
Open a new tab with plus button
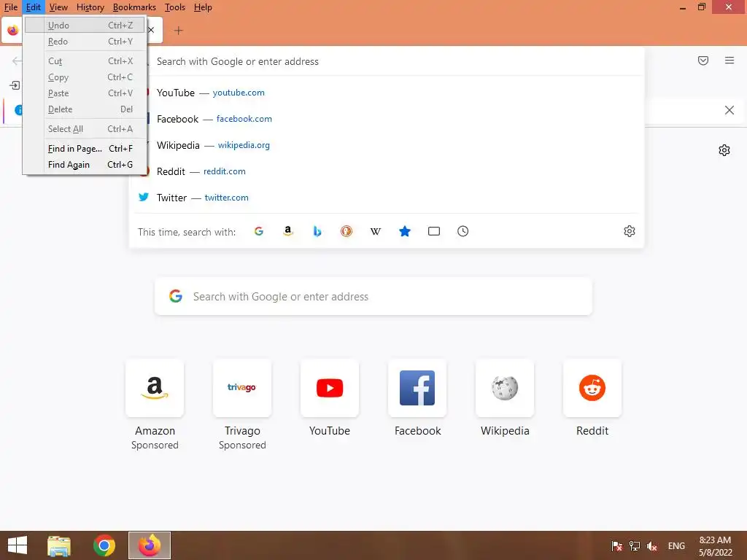click(179, 31)
